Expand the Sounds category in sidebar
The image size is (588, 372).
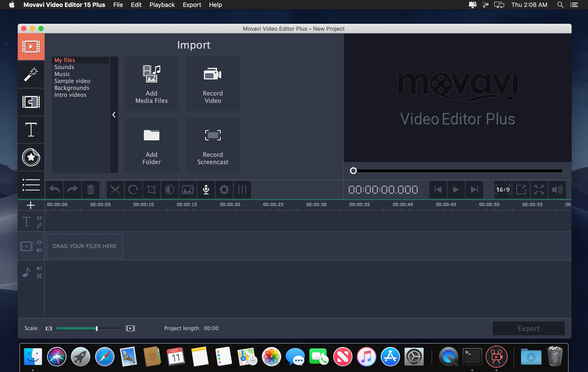[x=64, y=67]
